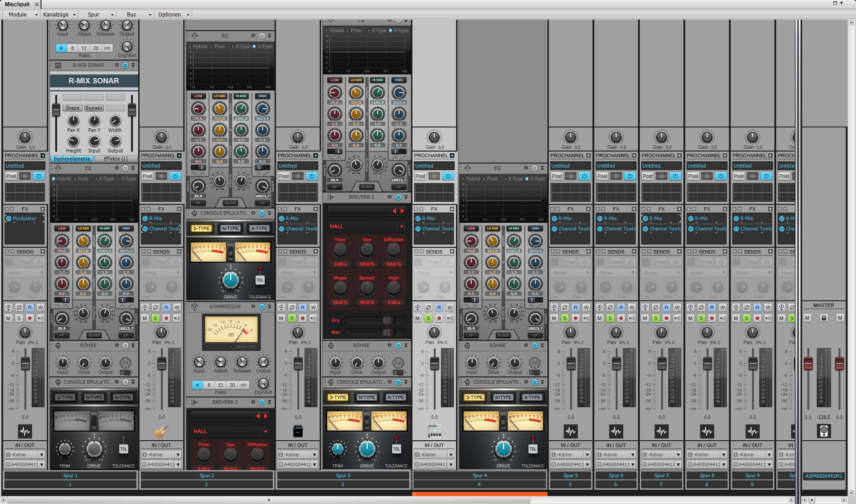The width and height of the screenshot is (856, 504).
Task: Add effect via Spur 1 FX plus
Action: click(x=43, y=209)
